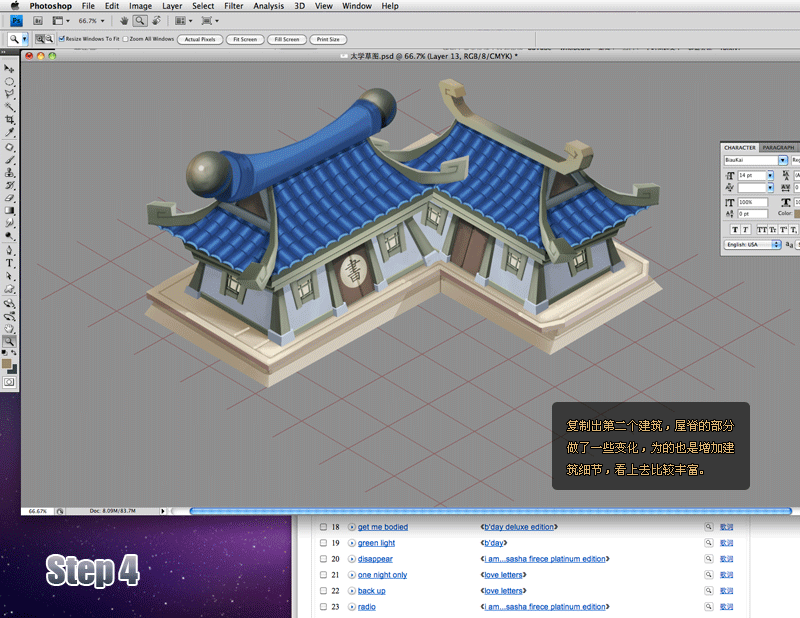800x618 pixels.
Task: Check the box for track 21
Action: pos(323,575)
